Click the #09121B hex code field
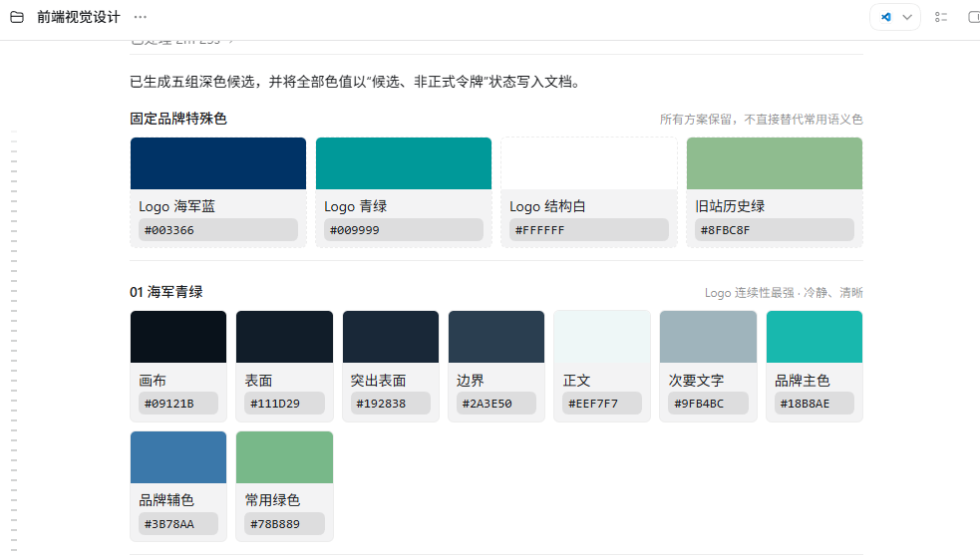This screenshot has width=980, height=557. [178, 404]
